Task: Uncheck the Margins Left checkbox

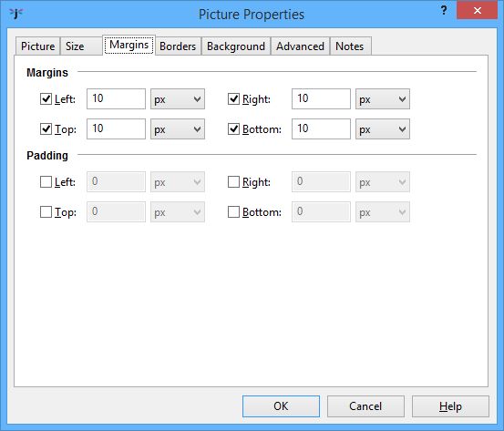Action: (46, 99)
